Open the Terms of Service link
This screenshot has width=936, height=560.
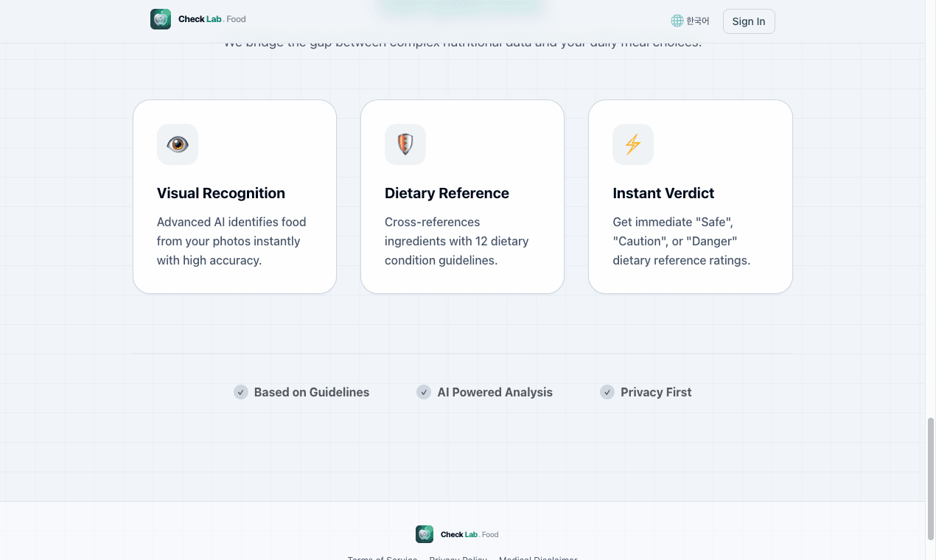[382, 558]
